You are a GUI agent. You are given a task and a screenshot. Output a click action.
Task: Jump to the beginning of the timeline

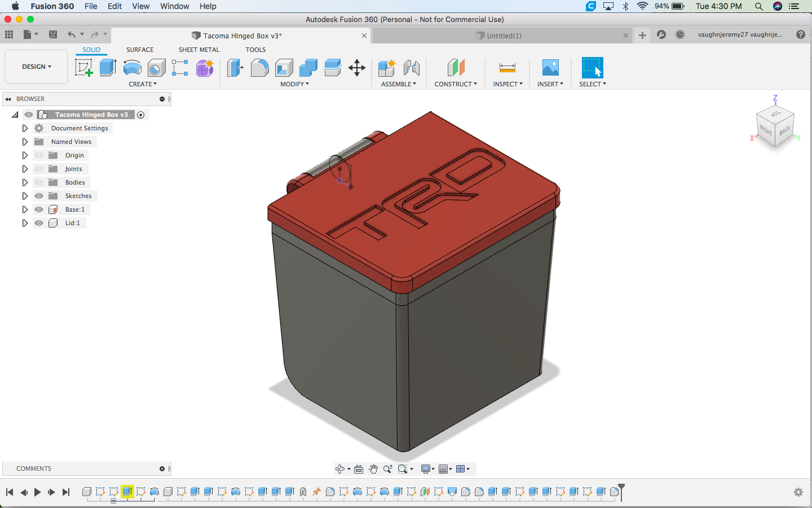(10, 492)
